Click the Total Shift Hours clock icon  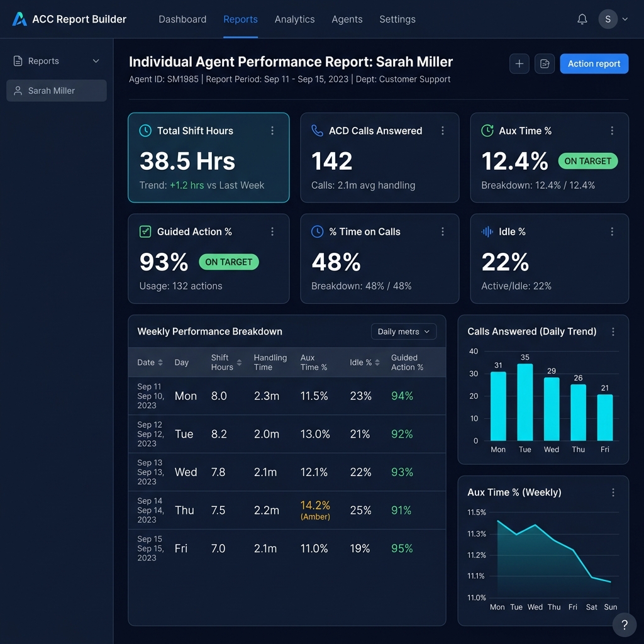145,131
